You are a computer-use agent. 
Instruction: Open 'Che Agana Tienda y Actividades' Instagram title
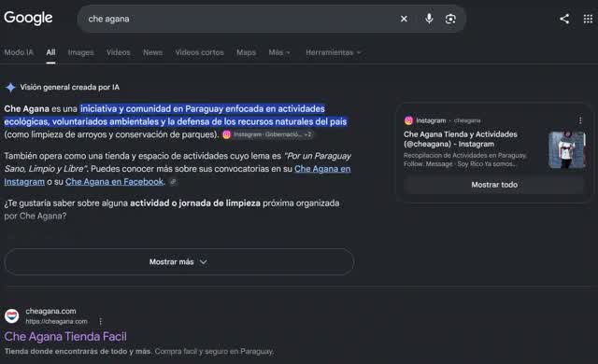461,139
